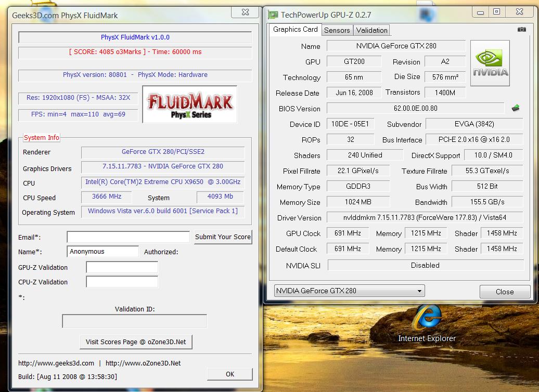Click the ROPs value 32

tap(350, 139)
